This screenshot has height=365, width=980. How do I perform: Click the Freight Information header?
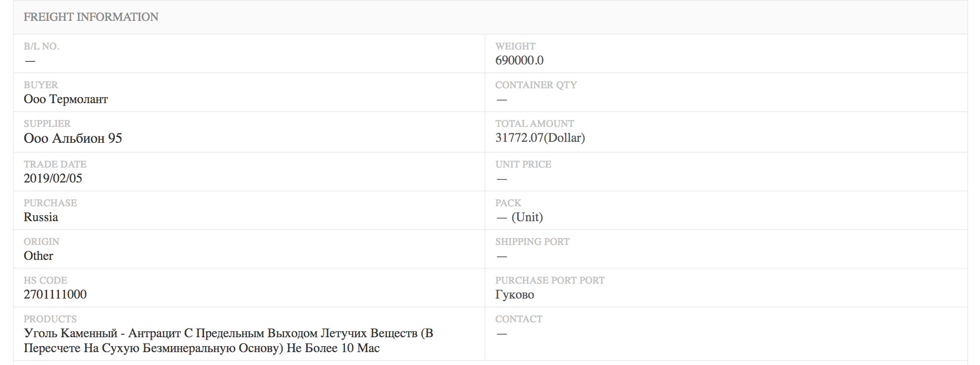[x=91, y=17]
